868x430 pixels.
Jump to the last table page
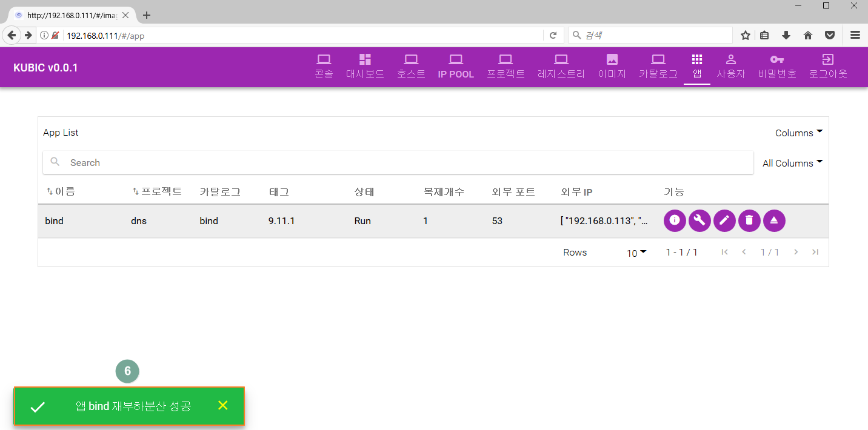point(815,252)
